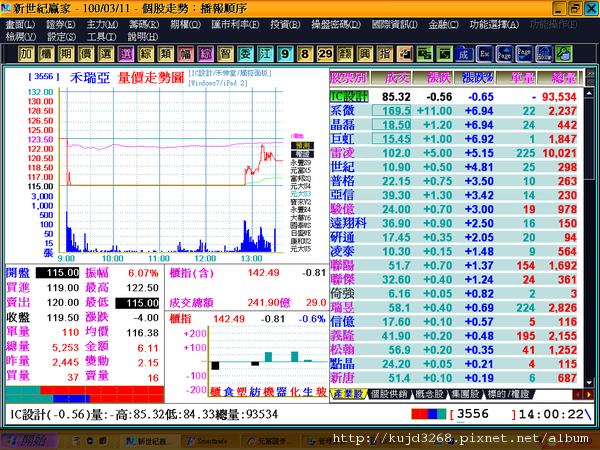Viewport: 600px width, 450px height.
Task: Click the 興 toolbar icon
Action: (365, 54)
